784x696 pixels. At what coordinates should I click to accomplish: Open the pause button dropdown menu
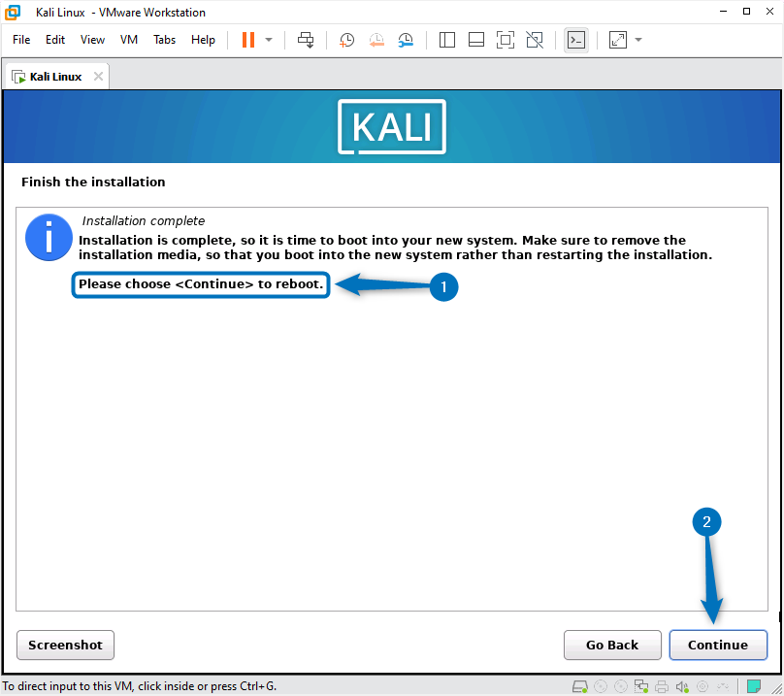(268, 40)
